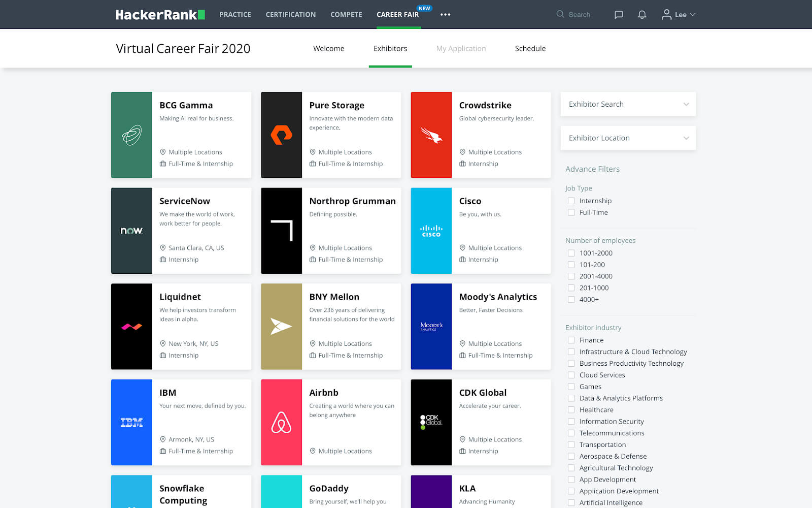
Task: Open the Northrop Grumman exhibitor title
Action: [353, 201]
